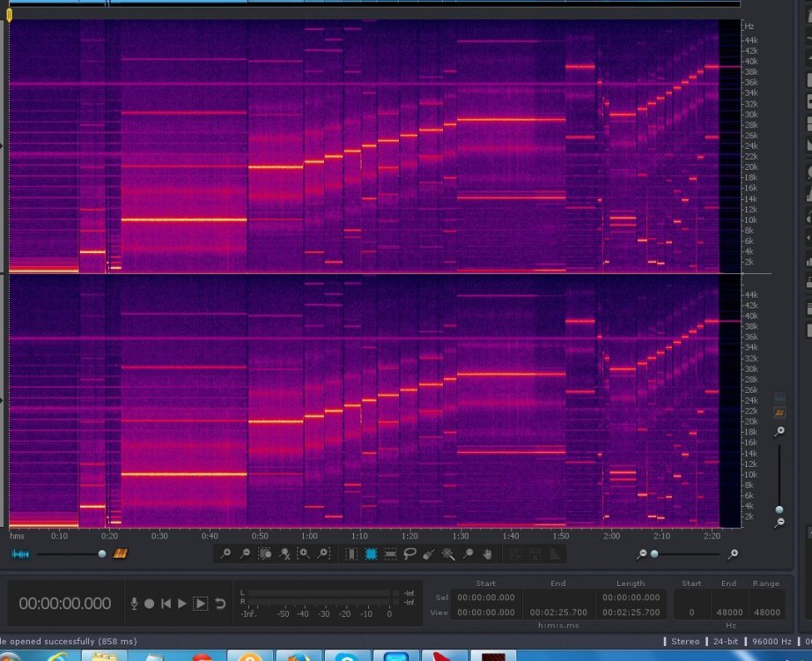The image size is (812, 661).
Task: Toggle the microphone input monitor
Action: click(134, 604)
